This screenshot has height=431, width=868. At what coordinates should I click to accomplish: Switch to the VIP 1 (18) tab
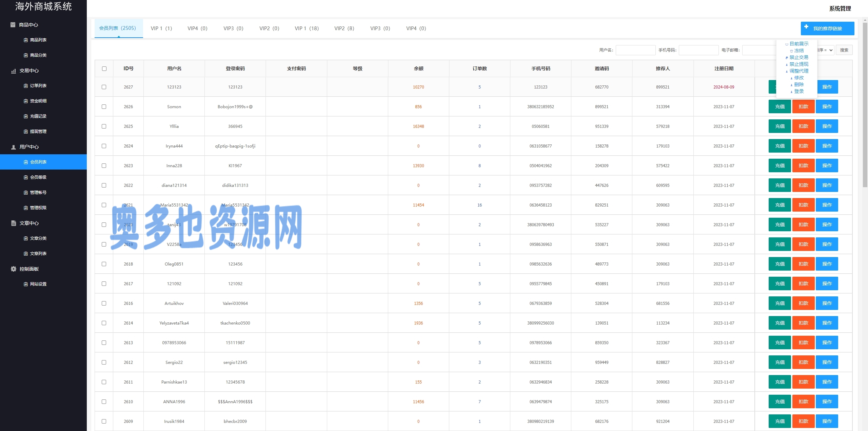click(307, 28)
